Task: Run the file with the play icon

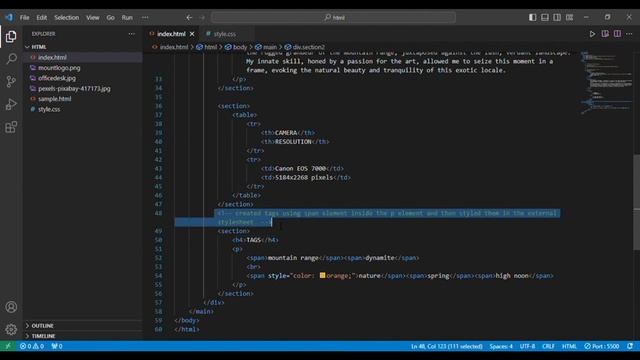Action: coord(592,34)
